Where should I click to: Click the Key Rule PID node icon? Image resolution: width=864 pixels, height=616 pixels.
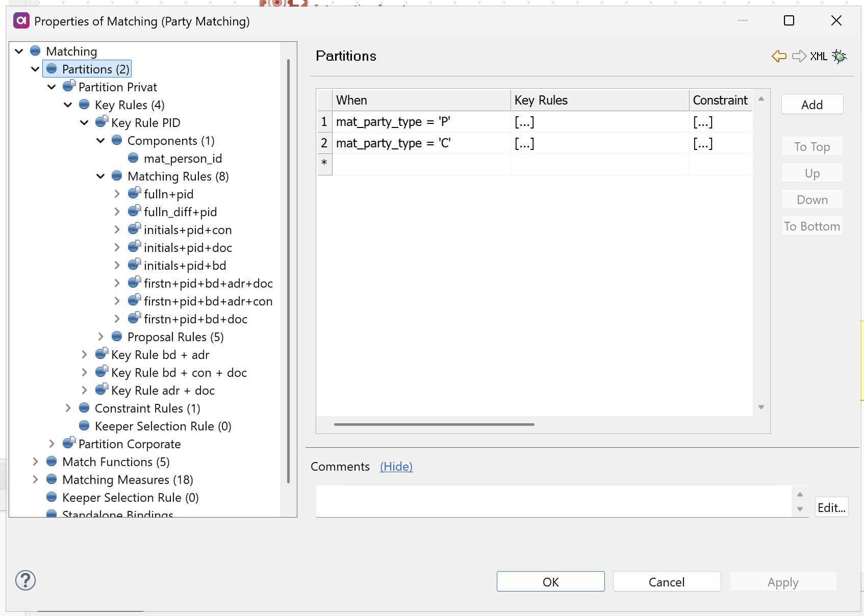click(x=100, y=122)
